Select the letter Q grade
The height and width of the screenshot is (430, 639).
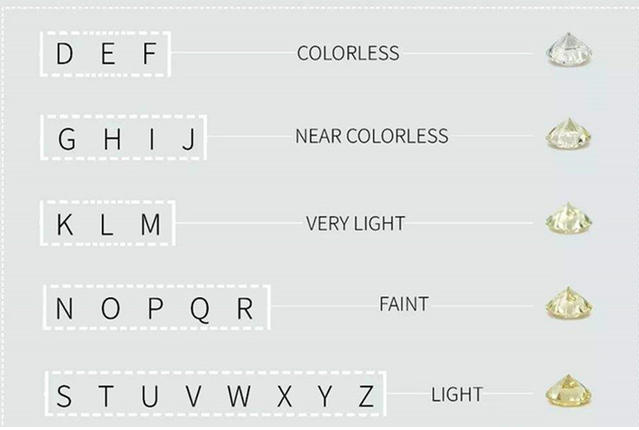[199, 309]
